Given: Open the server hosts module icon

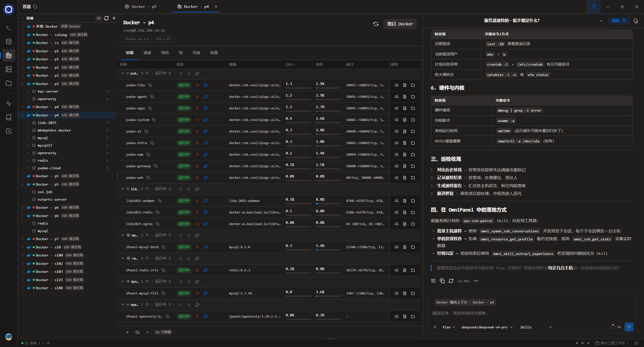Looking at the screenshot, I should [9, 69].
